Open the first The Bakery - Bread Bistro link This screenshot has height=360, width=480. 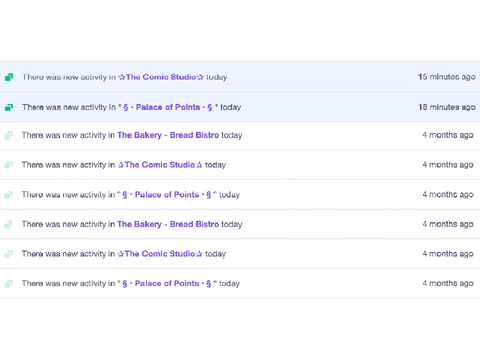click(168, 135)
